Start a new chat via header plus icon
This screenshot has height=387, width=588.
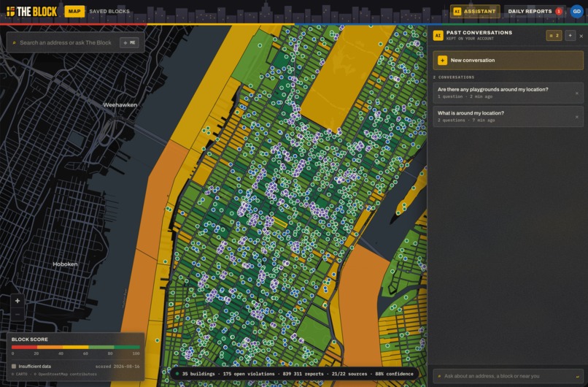click(570, 35)
